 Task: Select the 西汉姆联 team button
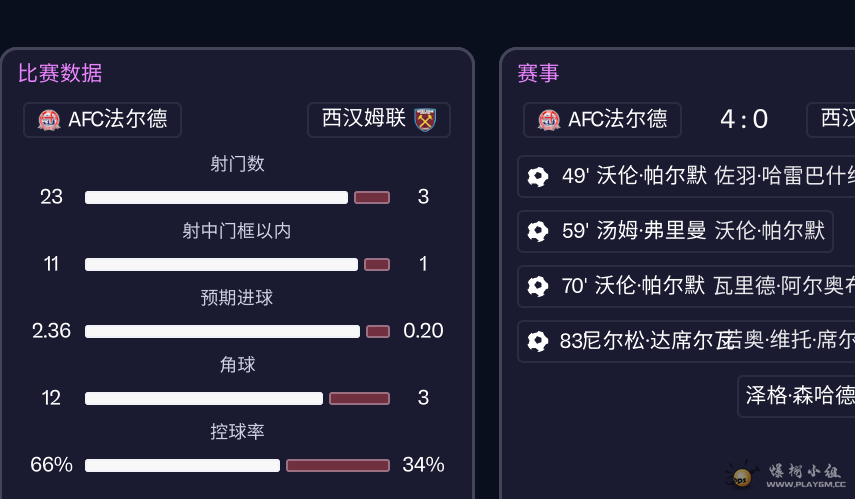pyautogui.click(x=378, y=120)
